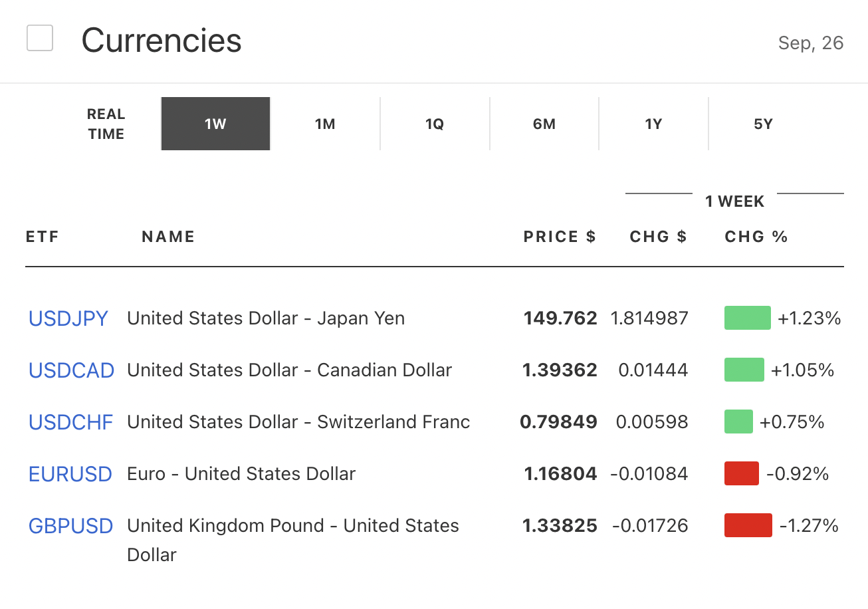Show the 5Y time range
This screenshot has height=609, width=868.
click(x=763, y=124)
